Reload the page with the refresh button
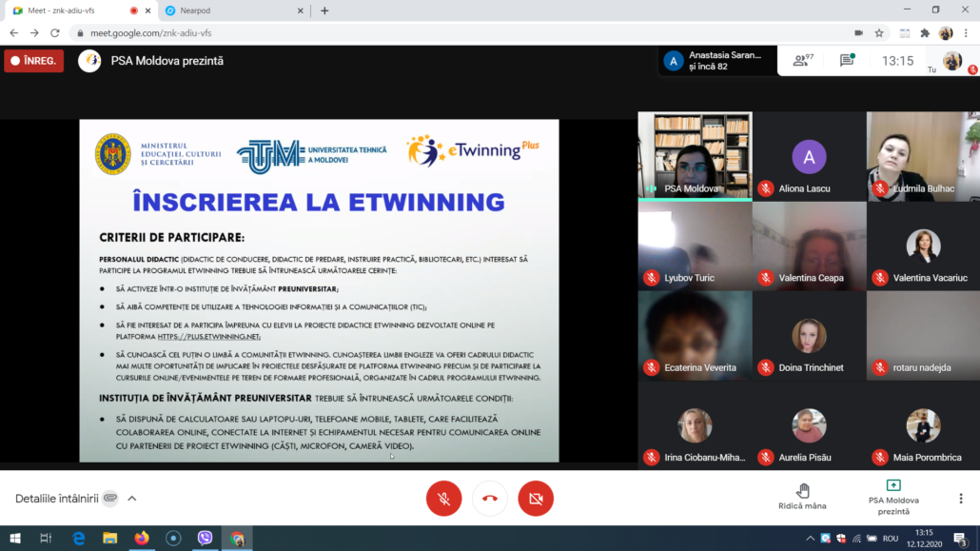Viewport: 980px width, 551px height. (x=55, y=32)
